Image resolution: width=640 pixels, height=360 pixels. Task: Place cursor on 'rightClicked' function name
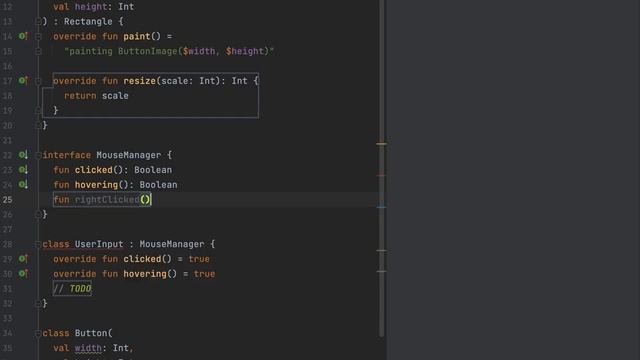[x=107, y=200]
